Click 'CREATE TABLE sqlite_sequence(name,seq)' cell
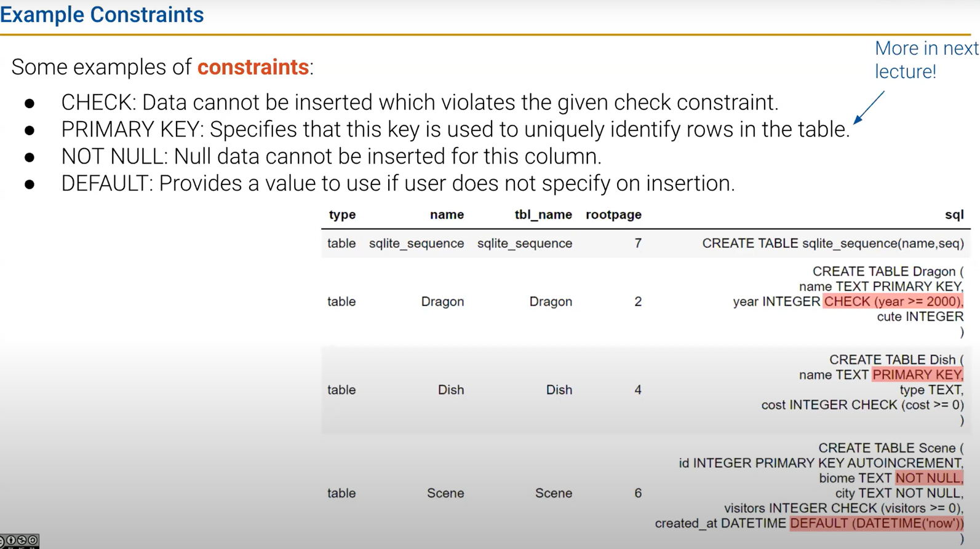Image resolution: width=980 pixels, height=549 pixels. pyautogui.click(x=832, y=243)
